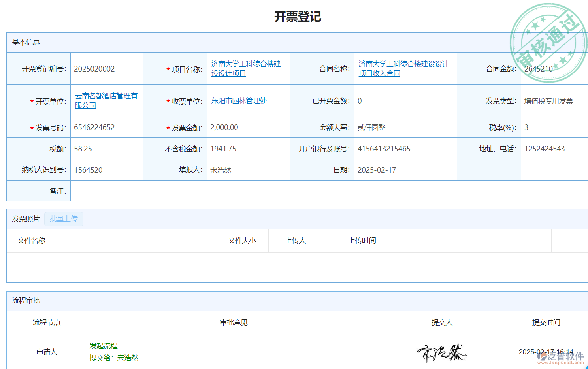Click the 泛普软件 logo watermark
The width and height of the screenshot is (588, 369).
tap(560, 357)
